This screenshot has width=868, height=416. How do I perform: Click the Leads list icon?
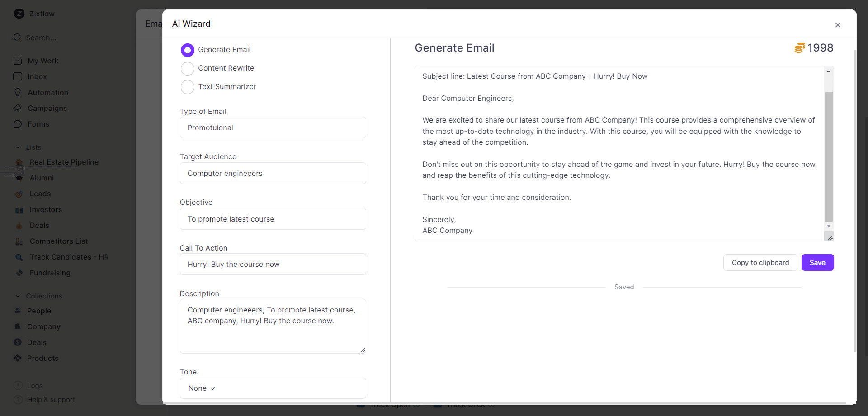pyautogui.click(x=19, y=194)
